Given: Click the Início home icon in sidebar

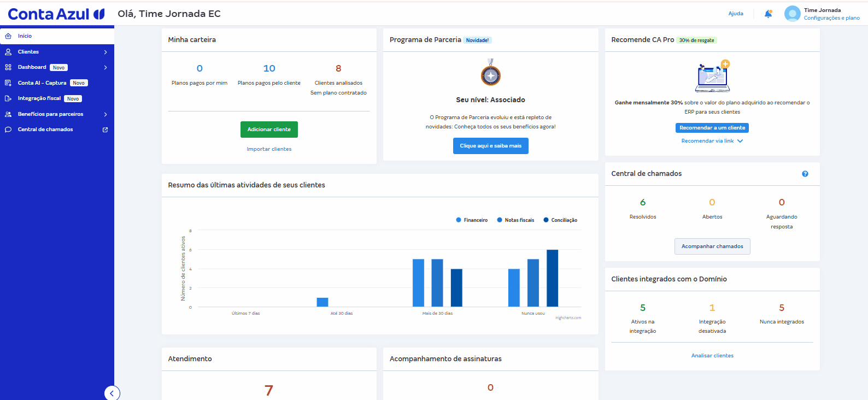Looking at the screenshot, I should [x=8, y=36].
